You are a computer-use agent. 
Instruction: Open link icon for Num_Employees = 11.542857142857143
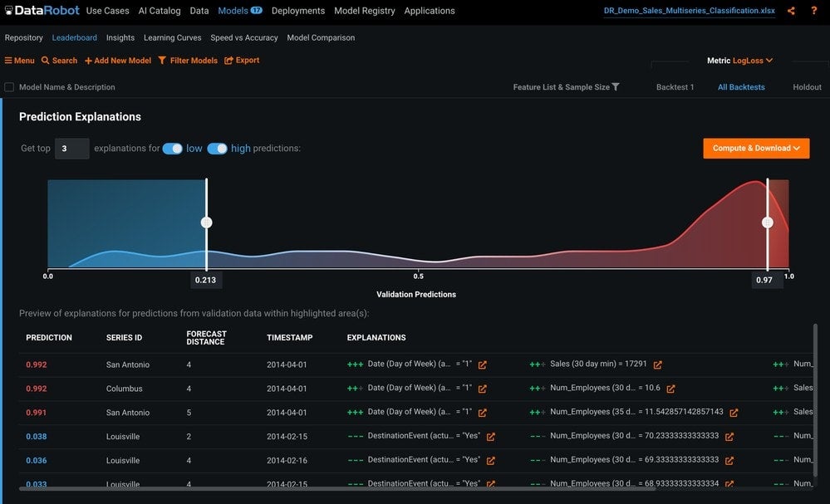[734, 413]
